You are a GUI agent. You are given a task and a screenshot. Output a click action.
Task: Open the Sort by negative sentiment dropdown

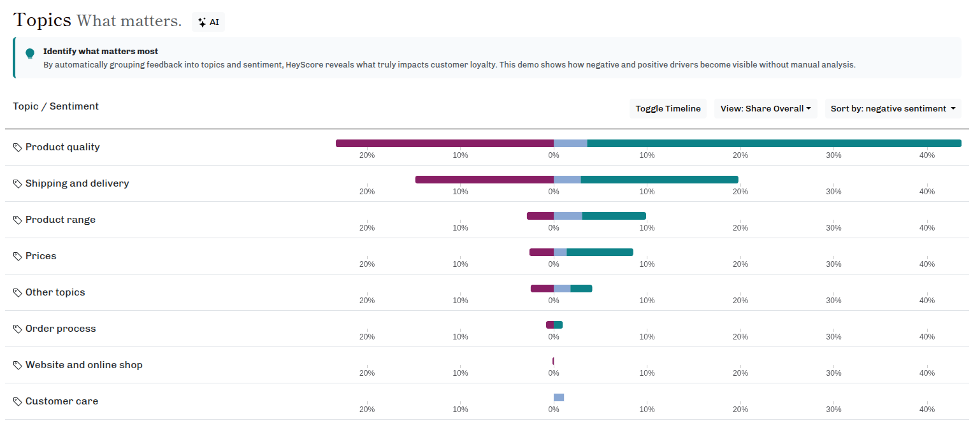tap(893, 108)
